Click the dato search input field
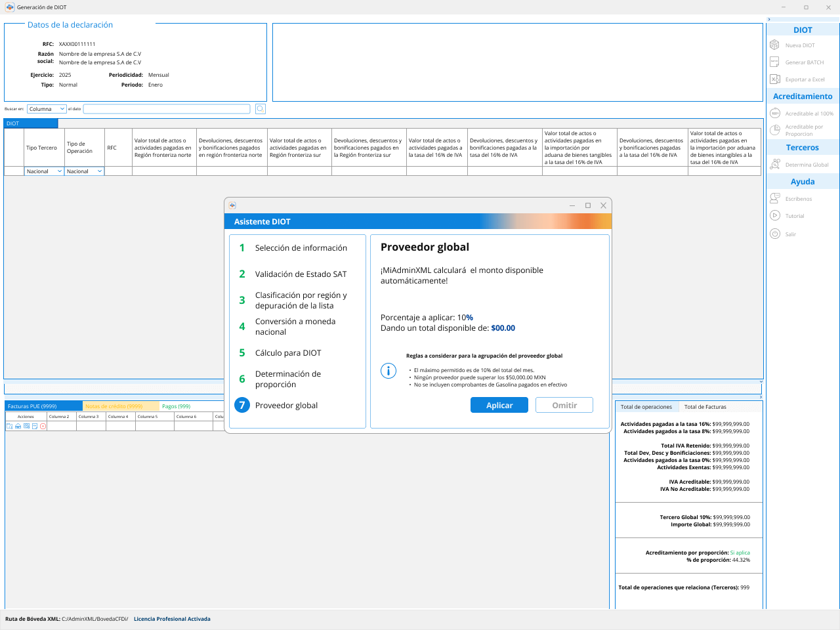Image resolution: width=840 pixels, height=630 pixels. (167, 109)
